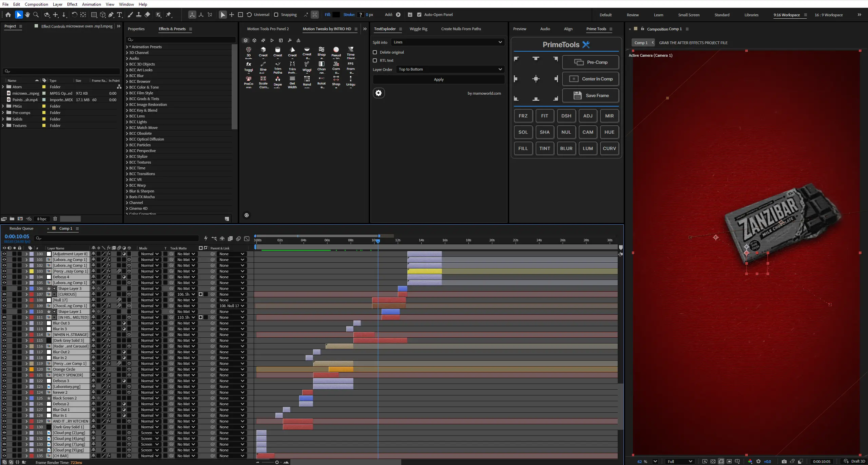Pick the Rectangle shape tool
The width and height of the screenshot is (868, 465).
(94, 15)
